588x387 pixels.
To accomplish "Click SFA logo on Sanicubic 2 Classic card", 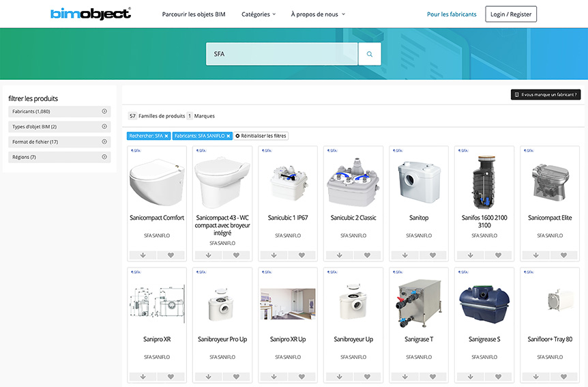I will (x=332, y=151).
